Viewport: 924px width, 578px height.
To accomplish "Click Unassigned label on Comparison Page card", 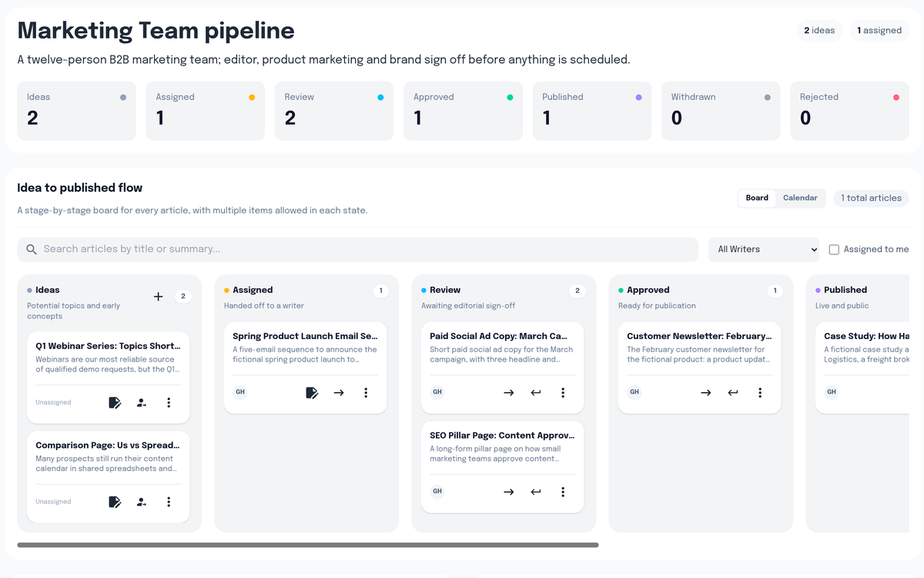I will click(53, 502).
